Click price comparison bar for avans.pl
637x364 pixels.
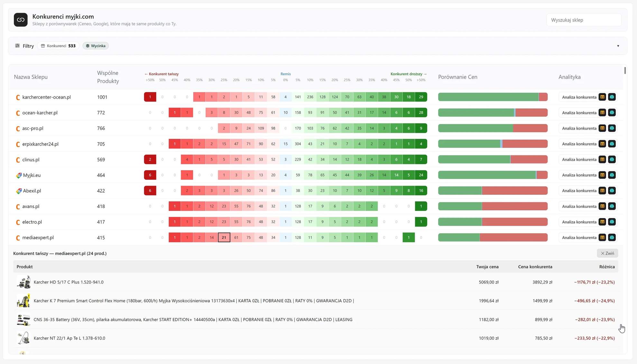coord(493,206)
